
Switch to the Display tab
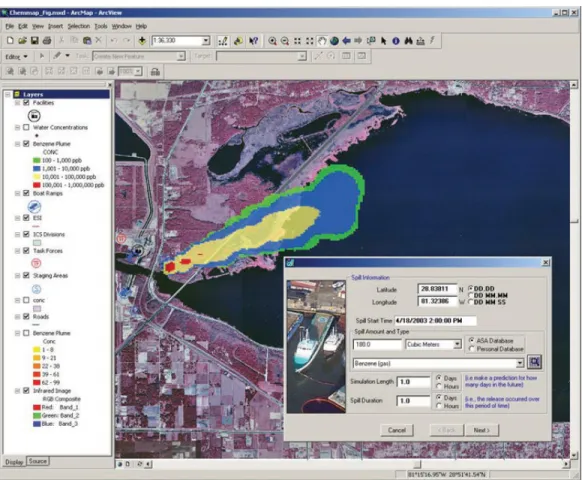(14, 462)
